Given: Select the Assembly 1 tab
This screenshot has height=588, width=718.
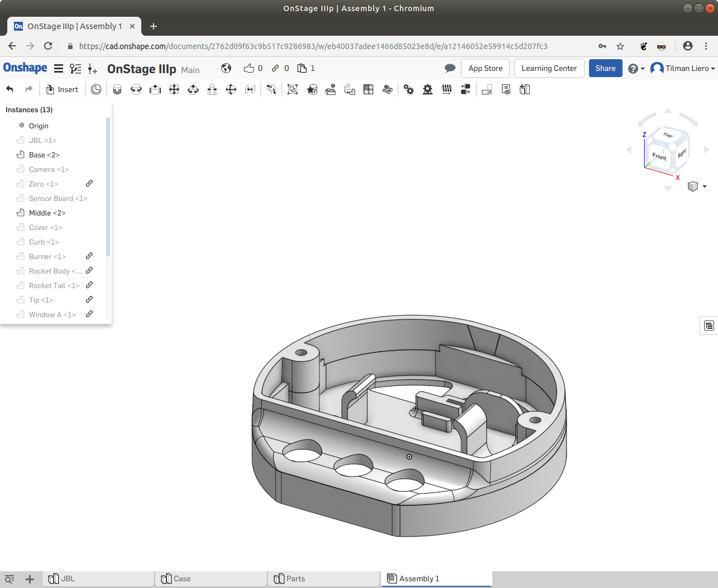Looking at the screenshot, I should pos(437,579).
